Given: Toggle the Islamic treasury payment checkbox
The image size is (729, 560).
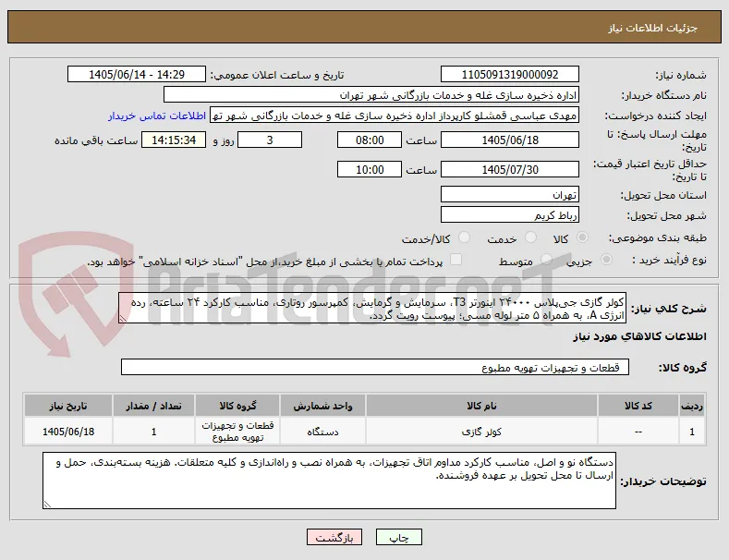Looking at the screenshot, I should click(456, 260).
